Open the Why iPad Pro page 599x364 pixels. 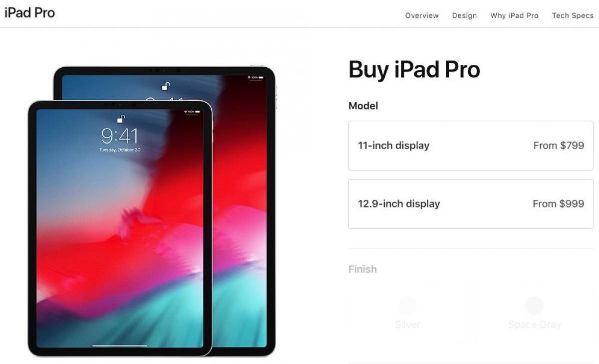(514, 15)
